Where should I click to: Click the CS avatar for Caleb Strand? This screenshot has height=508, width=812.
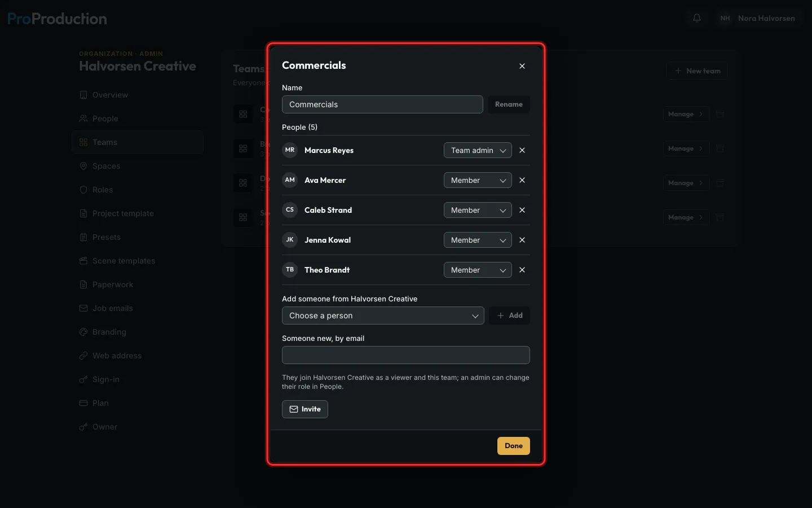(290, 210)
